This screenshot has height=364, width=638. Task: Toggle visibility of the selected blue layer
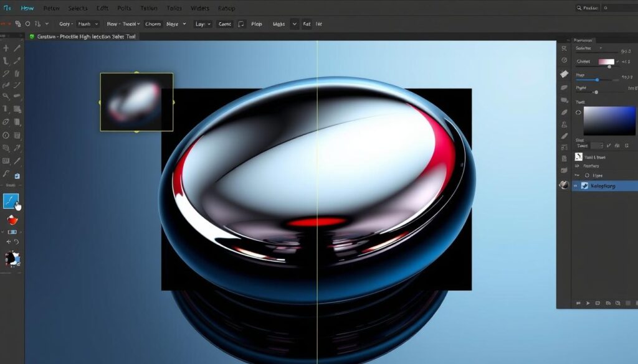575,185
